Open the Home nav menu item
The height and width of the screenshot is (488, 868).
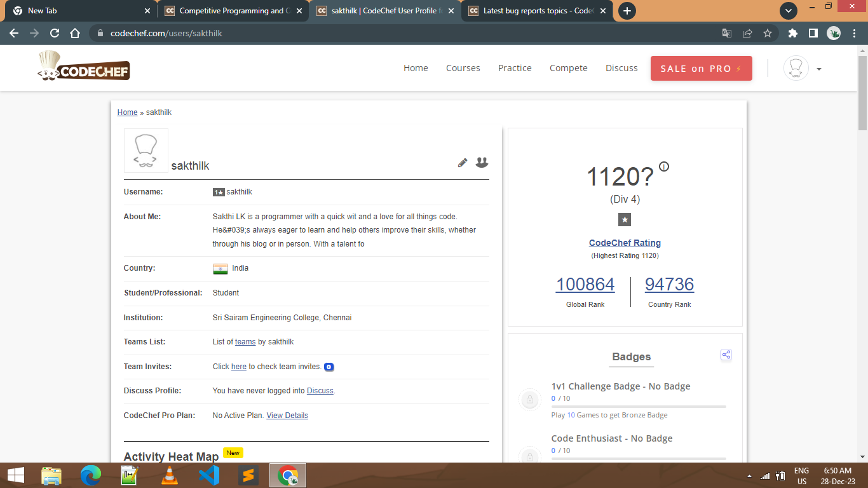[416, 68]
